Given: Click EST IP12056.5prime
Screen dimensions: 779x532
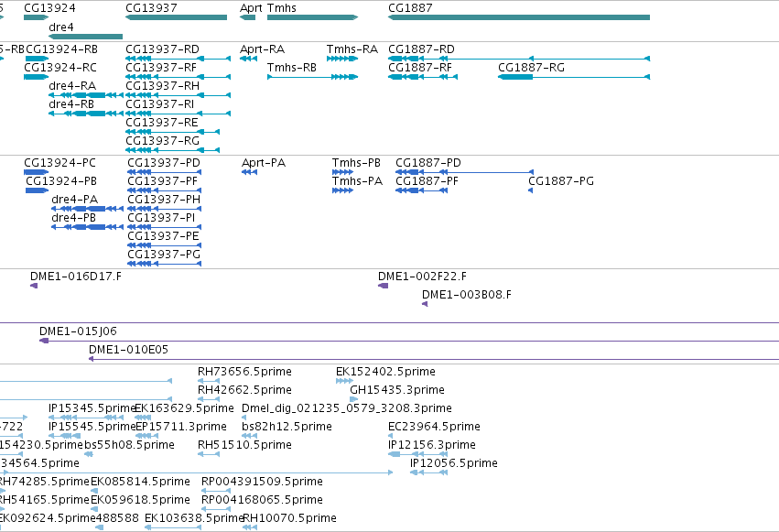Looking at the screenshot, I should [428, 472].
